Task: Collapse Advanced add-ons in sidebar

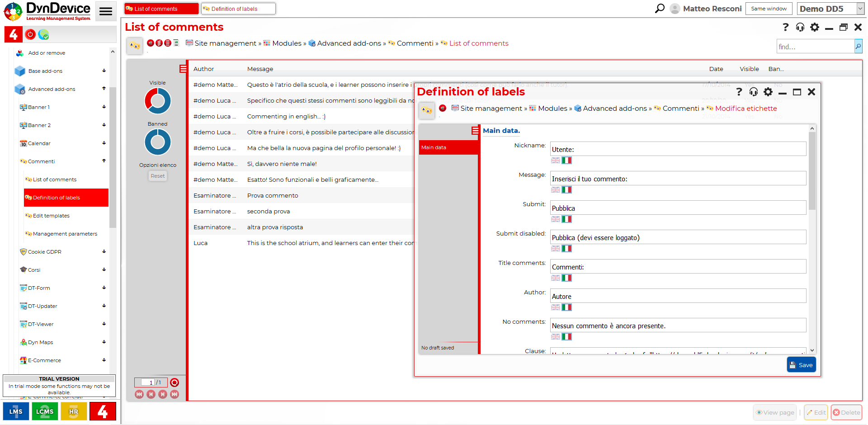Action: click(x=104, y=89)
